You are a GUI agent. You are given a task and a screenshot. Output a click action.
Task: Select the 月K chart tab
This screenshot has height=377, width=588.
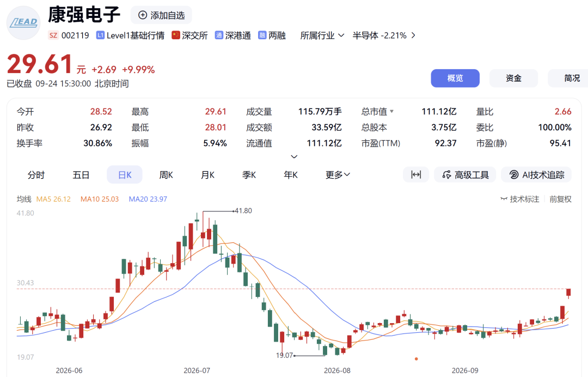click(207, 175)
